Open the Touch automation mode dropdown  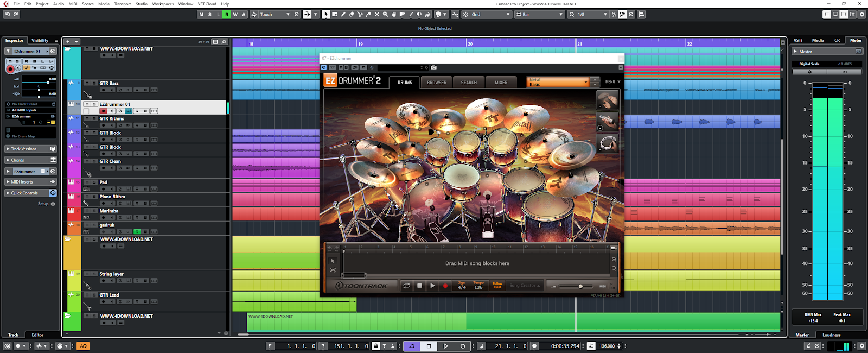275,15
